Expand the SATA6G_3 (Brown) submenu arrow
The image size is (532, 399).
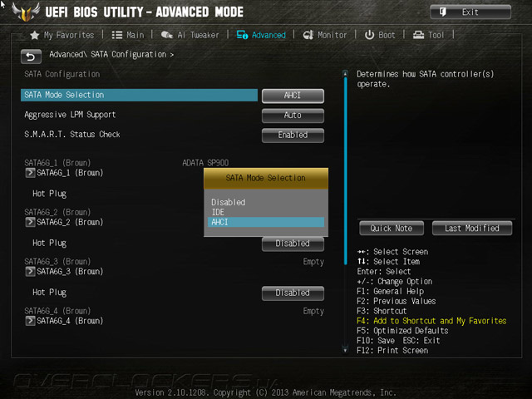[x=30, y=272]
